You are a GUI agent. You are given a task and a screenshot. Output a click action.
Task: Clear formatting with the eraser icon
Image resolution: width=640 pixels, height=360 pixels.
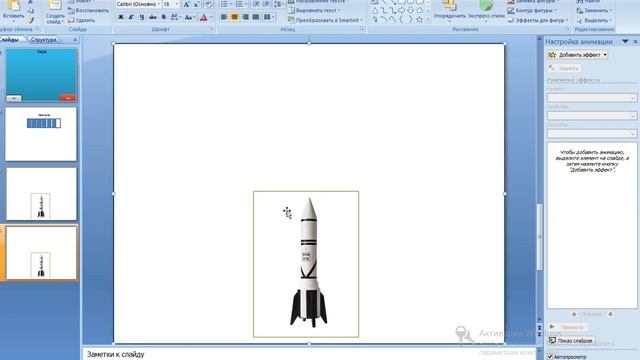point(208,4)
